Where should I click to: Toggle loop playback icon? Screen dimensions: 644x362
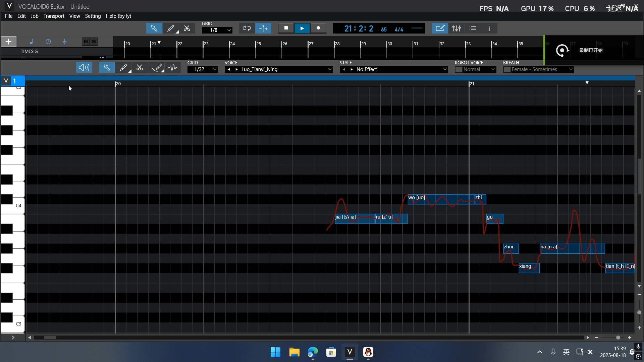[x=247, y=28]
